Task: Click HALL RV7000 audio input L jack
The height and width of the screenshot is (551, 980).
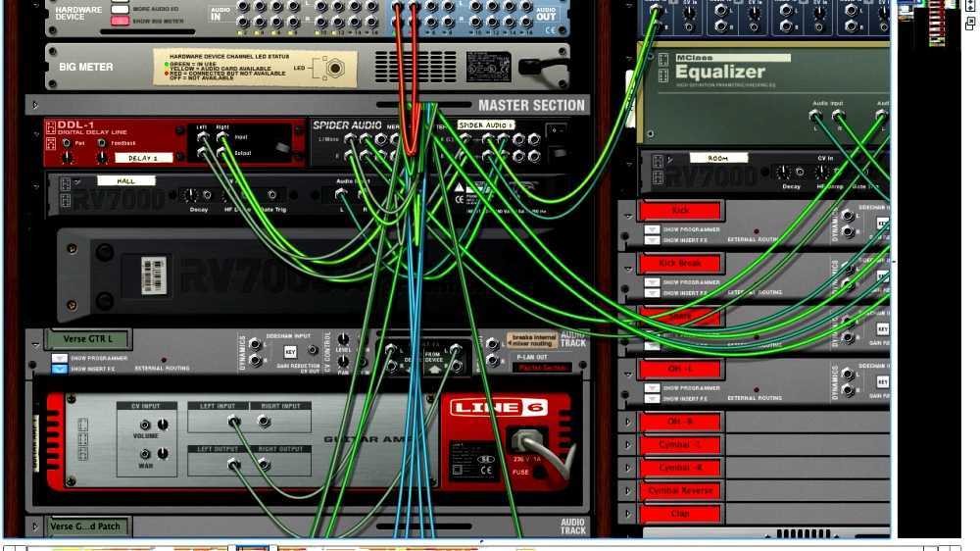Action: point(341,194)
